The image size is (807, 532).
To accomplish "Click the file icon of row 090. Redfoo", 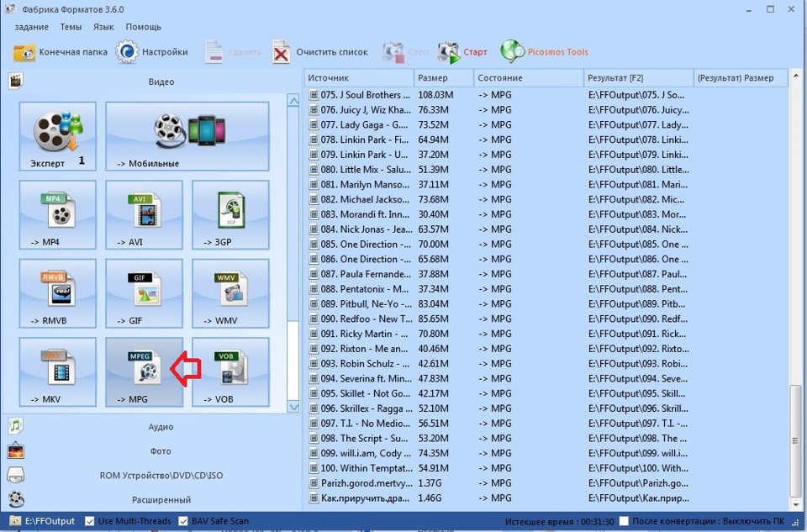I will [x=314, y=319].
